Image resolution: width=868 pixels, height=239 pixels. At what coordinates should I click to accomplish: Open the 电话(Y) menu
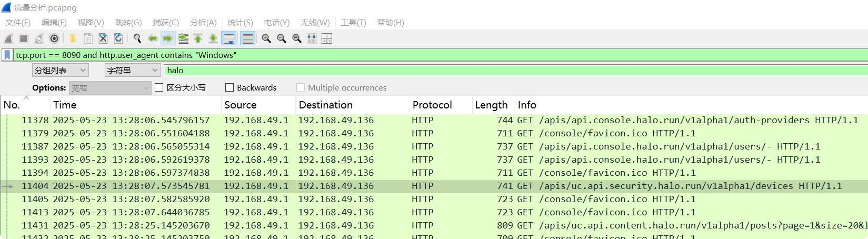[x=277, y=23]
